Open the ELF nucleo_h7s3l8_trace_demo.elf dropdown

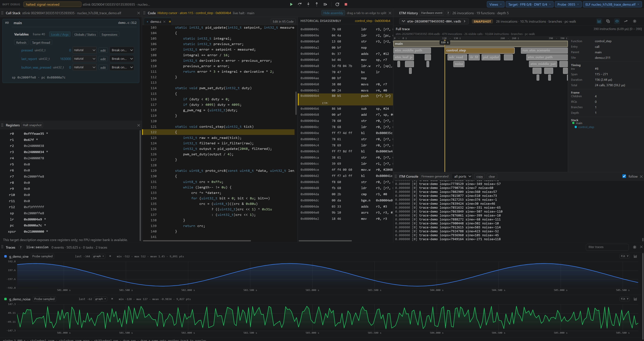pyautogui.click(x=613, y=4)
